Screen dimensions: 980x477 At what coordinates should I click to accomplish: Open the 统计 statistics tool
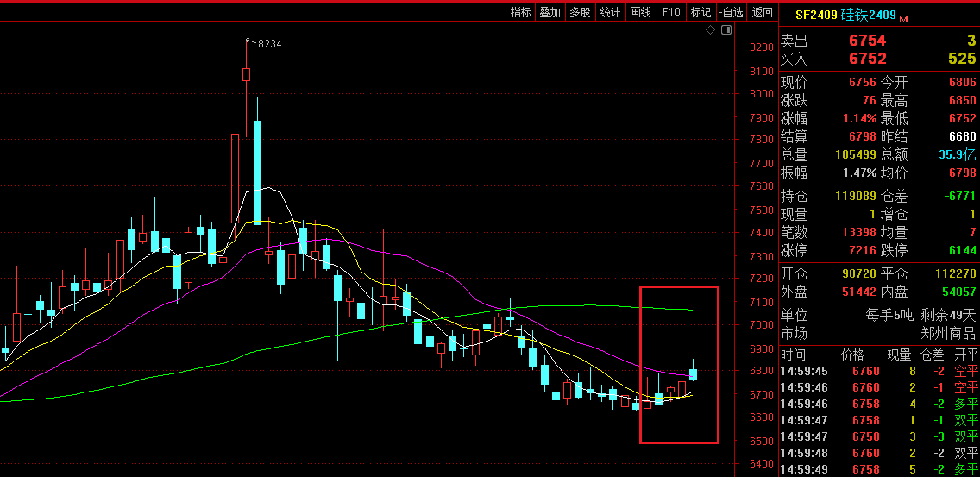(x=610, y=12)
